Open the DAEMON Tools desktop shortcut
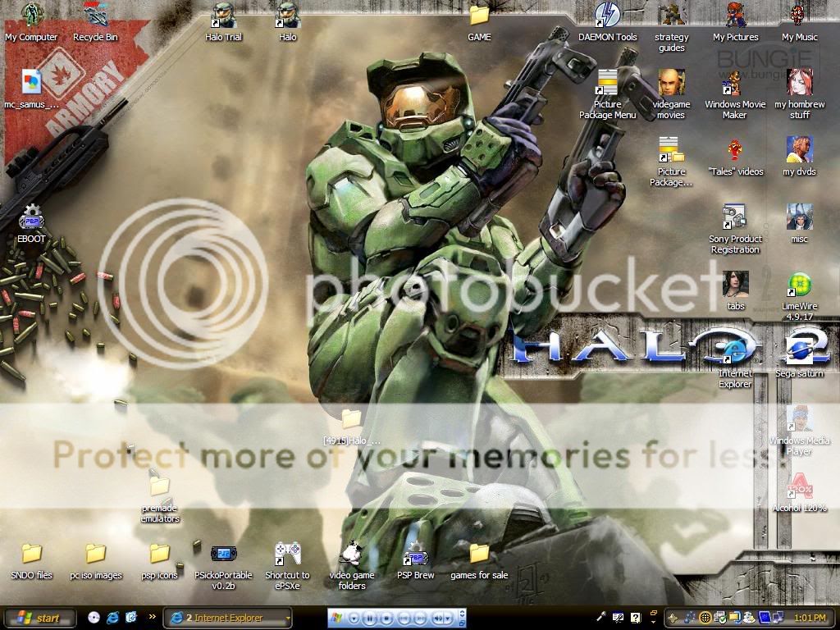840x630 pixels. click(607, 16)
